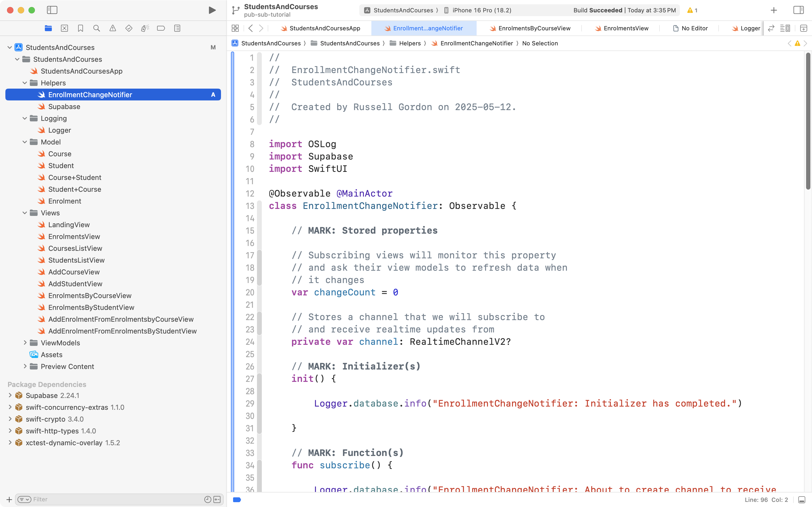The height and width of the screenshot is (507, 812).
Task: Open the Bookmark navigator icon
Action: (x=81, y=28)
